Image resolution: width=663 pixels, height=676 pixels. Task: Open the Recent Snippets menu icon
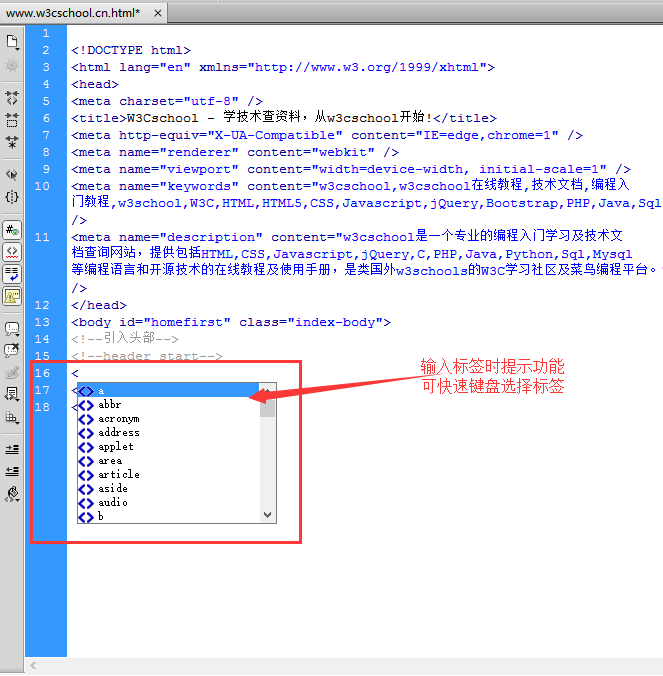tap(12, 394)
